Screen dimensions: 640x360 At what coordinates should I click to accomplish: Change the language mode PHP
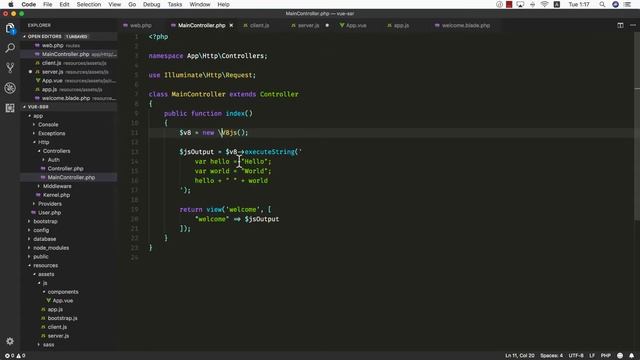point(606,356)
